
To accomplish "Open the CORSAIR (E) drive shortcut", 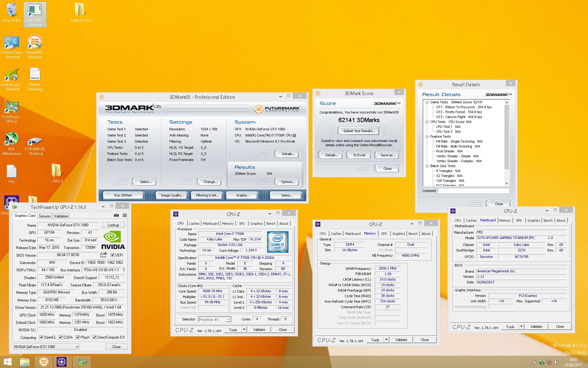I will 35,145.
